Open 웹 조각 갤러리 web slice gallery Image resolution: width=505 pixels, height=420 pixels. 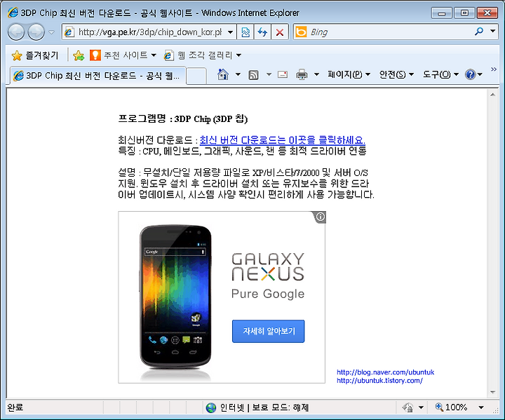pos(203,55)
